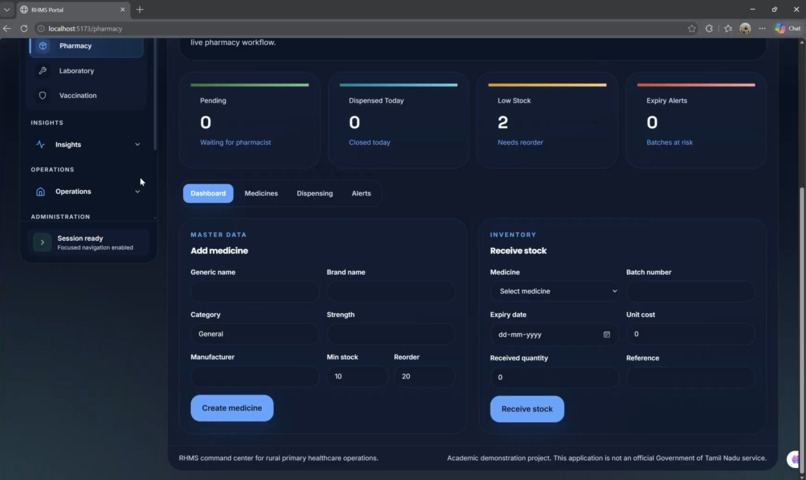Click Closed today link
Screen dimensions: 806x480
(370, 142)
